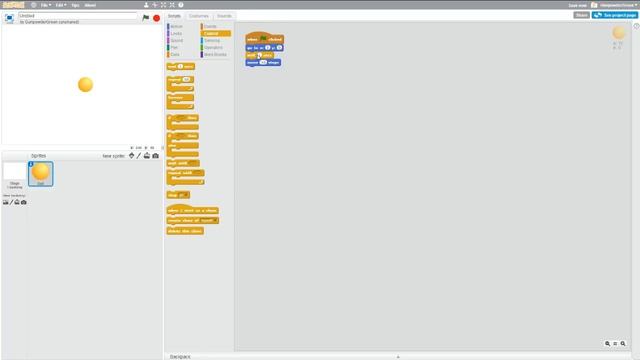Open the About menu item
The image size is (640, 360).
[x=90, y=5]
